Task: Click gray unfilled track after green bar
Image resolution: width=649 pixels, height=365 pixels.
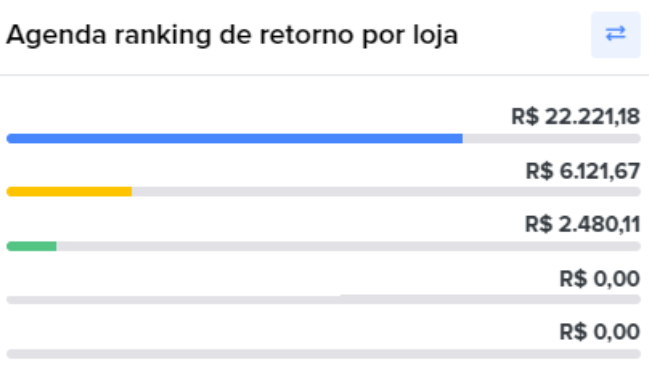Action: pyautogui.click(x=349, y=246)
